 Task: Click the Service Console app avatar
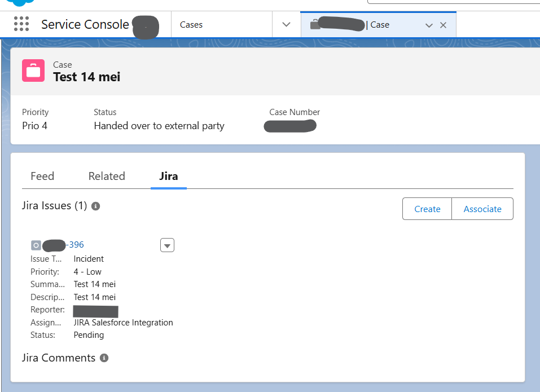(x=145, y=25)
